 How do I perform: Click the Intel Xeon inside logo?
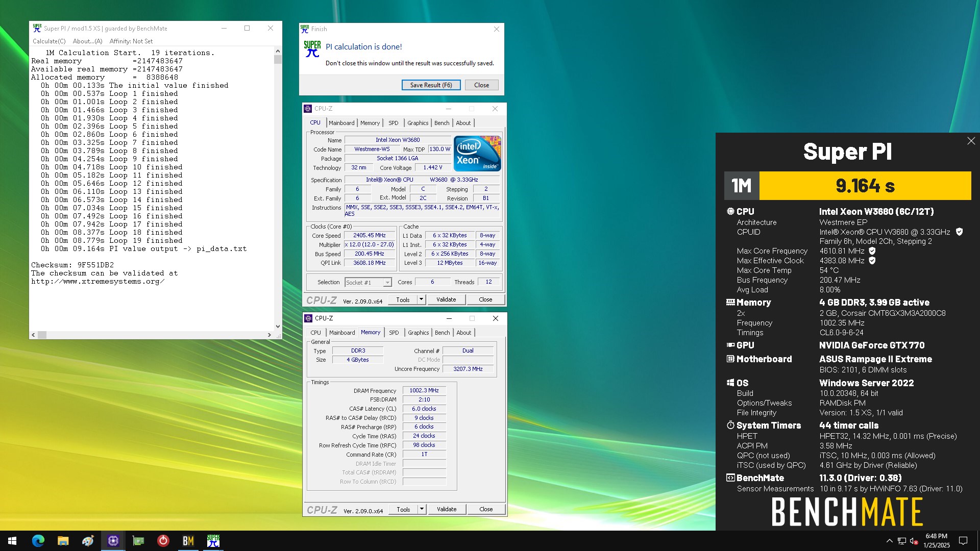(x=477, y=154)
